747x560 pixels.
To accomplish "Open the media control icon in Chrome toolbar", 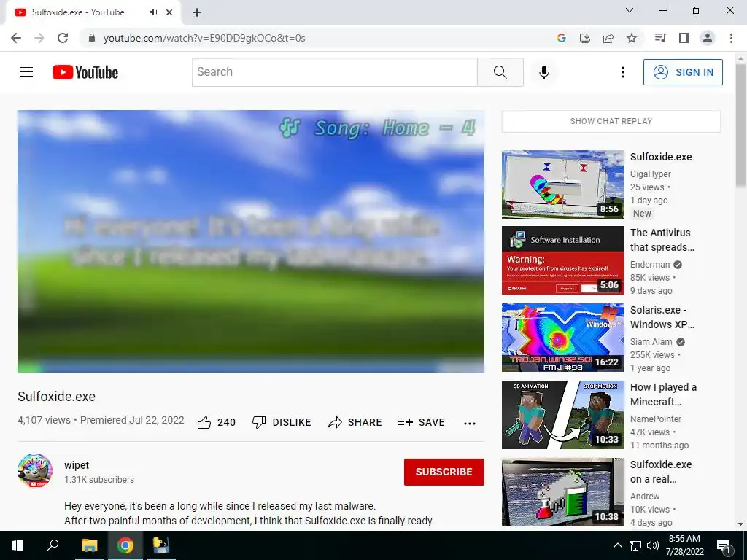I will [x=661, y=38].
